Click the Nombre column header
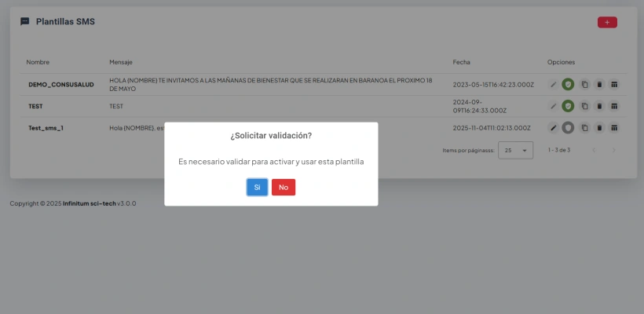This screenshot has height=314, width=644. (x=38, y=62)
